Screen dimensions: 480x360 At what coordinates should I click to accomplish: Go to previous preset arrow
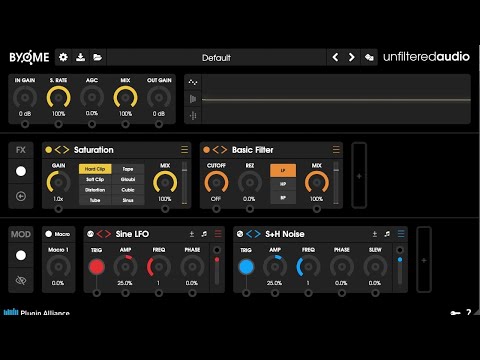point(335,57)
